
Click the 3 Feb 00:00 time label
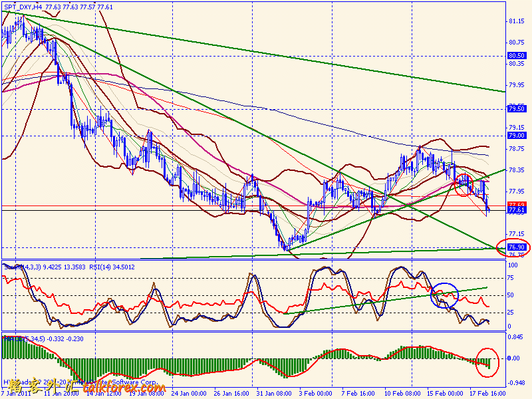tap(315, 394)
